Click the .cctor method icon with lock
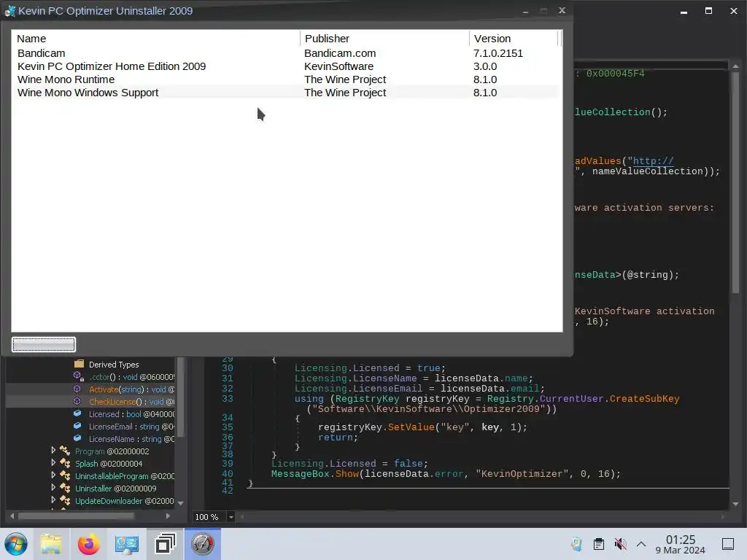The image size is (747, 560). 79,376
